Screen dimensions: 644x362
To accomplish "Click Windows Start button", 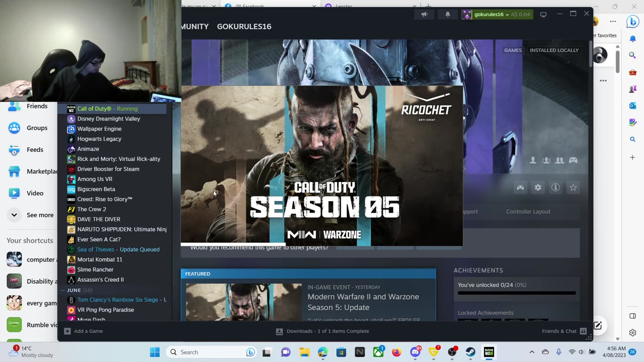I will coord(154,352).
